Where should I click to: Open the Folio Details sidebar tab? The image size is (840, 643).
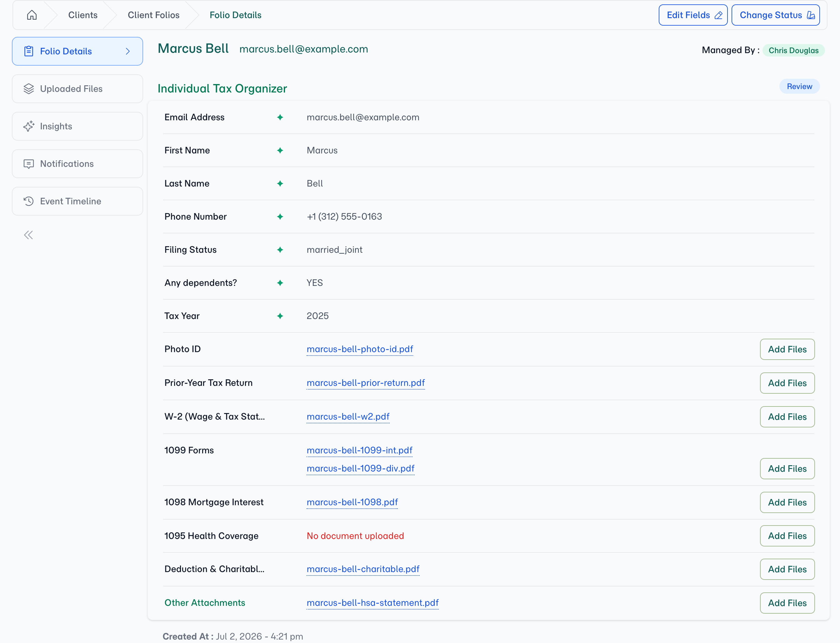click(x=77, y=51)
